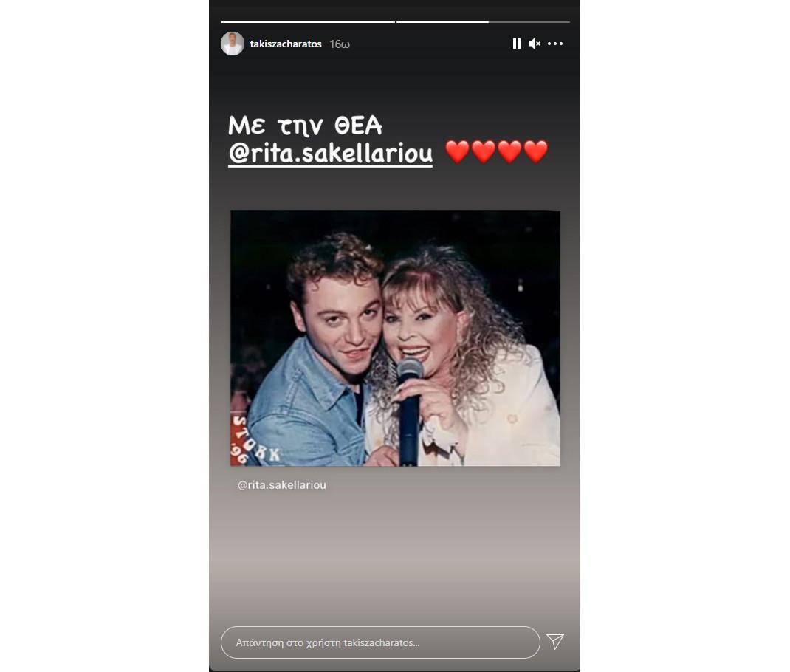
Task: Pause the story playback
Action: point(516,44)
